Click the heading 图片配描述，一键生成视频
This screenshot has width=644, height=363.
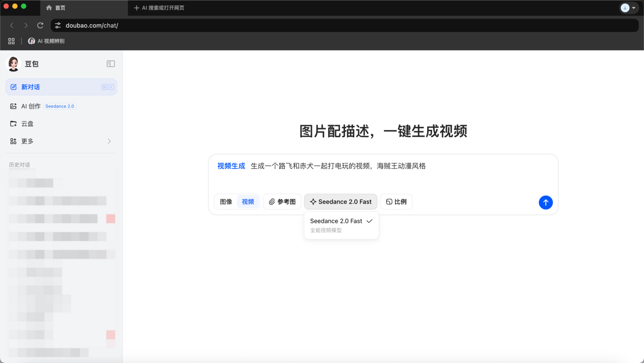383,131
